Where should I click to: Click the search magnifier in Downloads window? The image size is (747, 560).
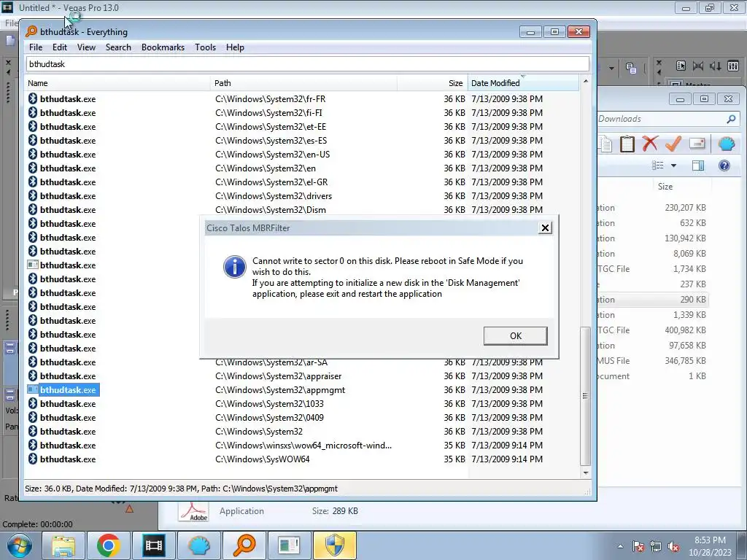[731, 119]
